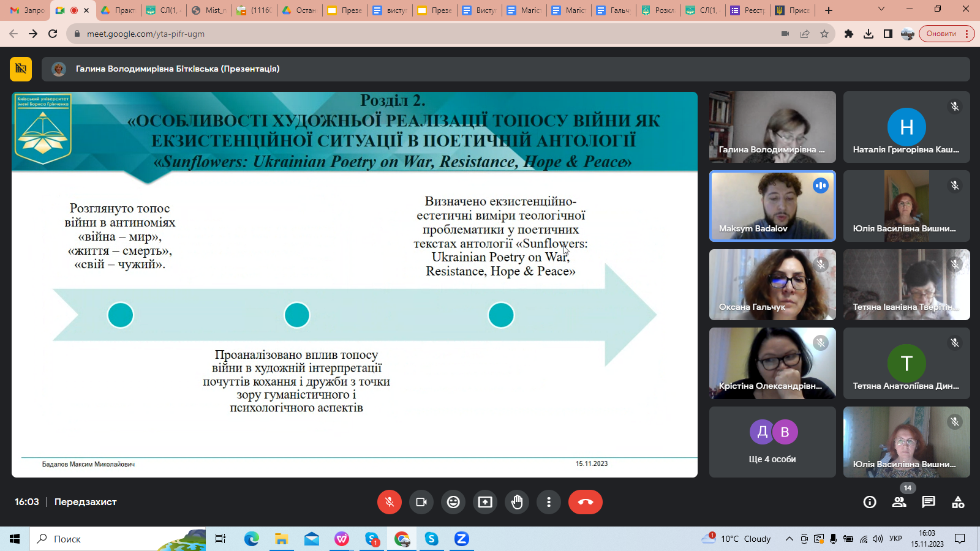Show hidden system tray icons
The width and height of the screenshot is (980, 551).
pos(789,539)
